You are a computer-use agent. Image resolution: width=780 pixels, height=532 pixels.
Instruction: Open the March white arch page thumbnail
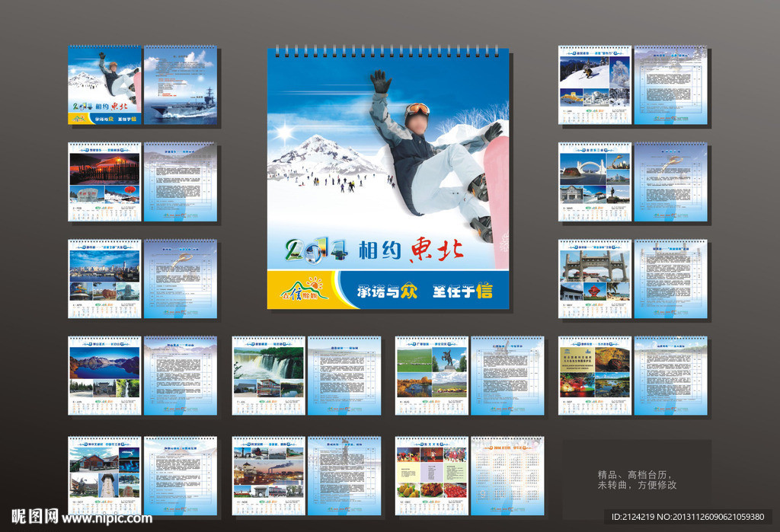click(595, 182)
